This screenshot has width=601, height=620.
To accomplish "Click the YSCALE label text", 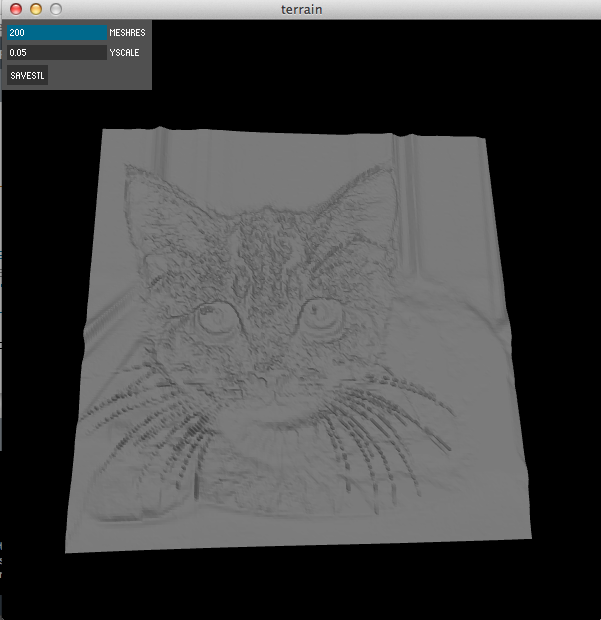I will [x=125, y=53].
